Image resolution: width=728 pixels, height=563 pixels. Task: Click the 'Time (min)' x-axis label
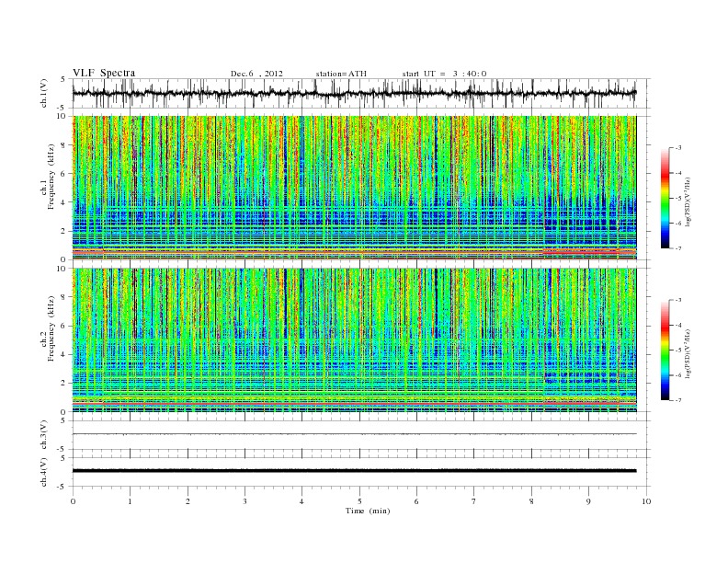368,511
